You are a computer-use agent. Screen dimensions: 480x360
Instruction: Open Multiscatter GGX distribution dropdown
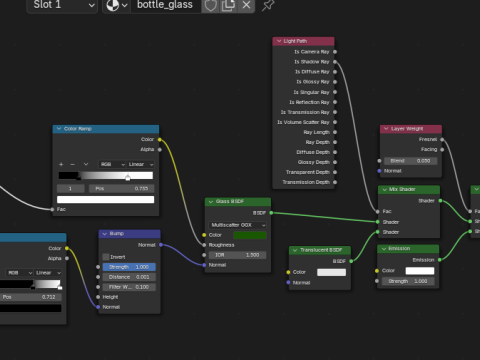(x=238, y=225)
